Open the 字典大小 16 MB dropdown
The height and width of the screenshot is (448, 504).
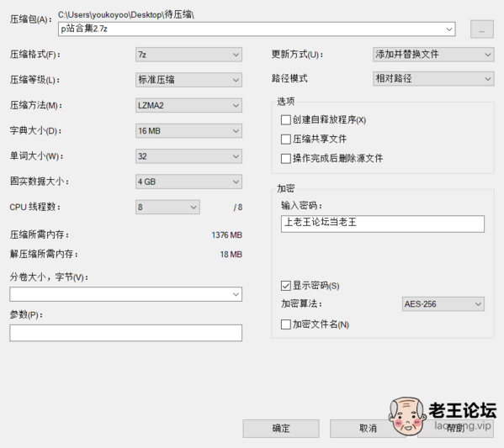point(188,131)
